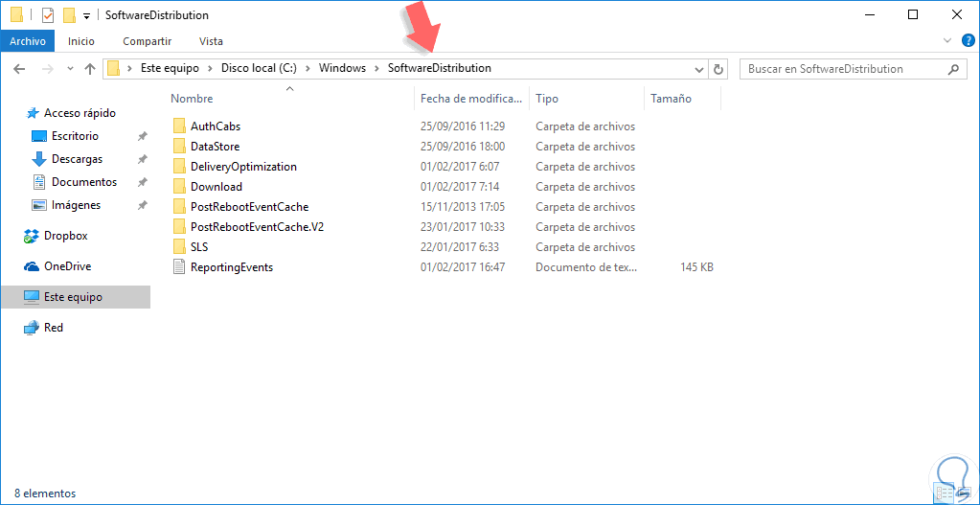Screen dimensions: 980x505
Task: Open recent locations dropdown arrow
Action: [70, 69]
